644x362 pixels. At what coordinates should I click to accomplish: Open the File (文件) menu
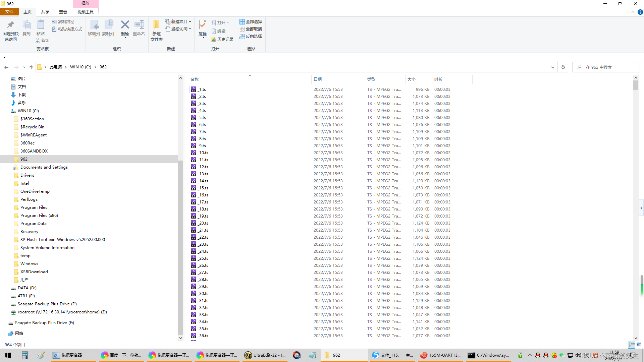[9, 12]
